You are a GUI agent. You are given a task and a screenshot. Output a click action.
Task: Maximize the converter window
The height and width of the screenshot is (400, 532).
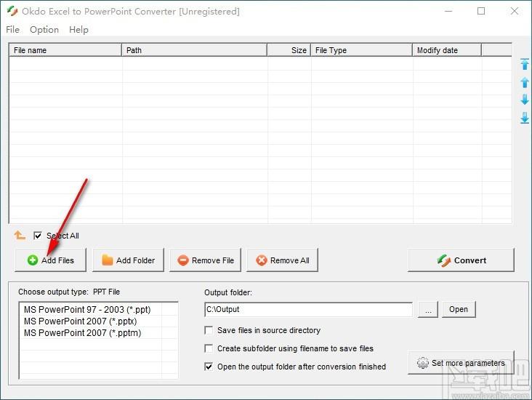coord(481,11)
